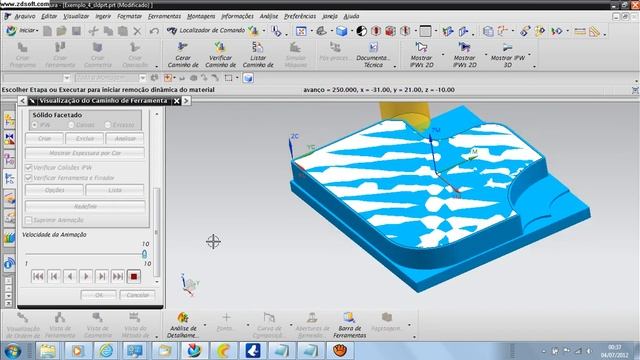Open the Documentação Técnica tool
Image resolution: width=640 pixels, height=360 pixels.
click(373, 54)
